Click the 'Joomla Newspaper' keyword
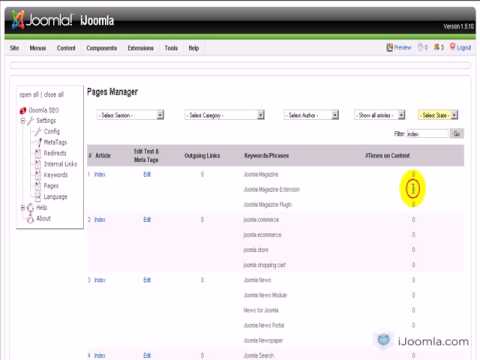Screen dimensions: 480x360 tap(263, 341)
